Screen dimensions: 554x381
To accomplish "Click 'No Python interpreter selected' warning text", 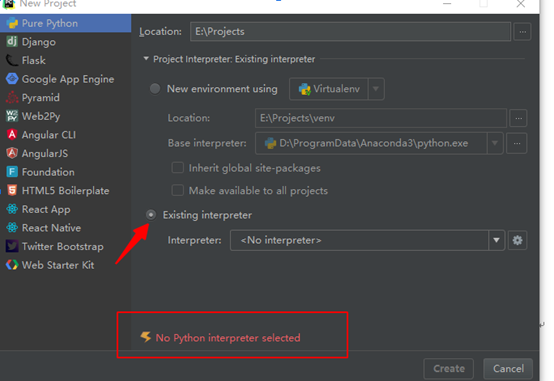I will pyautogui.click(x=228, y=338).
